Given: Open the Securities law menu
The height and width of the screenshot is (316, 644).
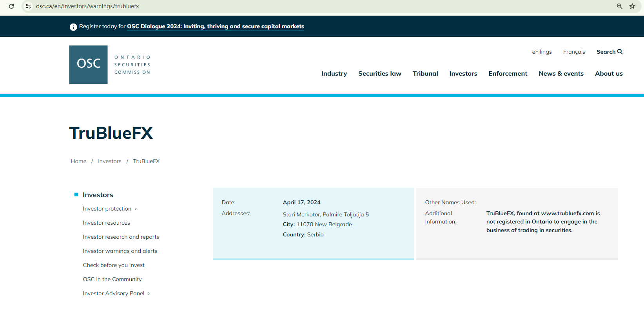Looking at the screenshot, I should pyautogui.click(x=379, y=74).
